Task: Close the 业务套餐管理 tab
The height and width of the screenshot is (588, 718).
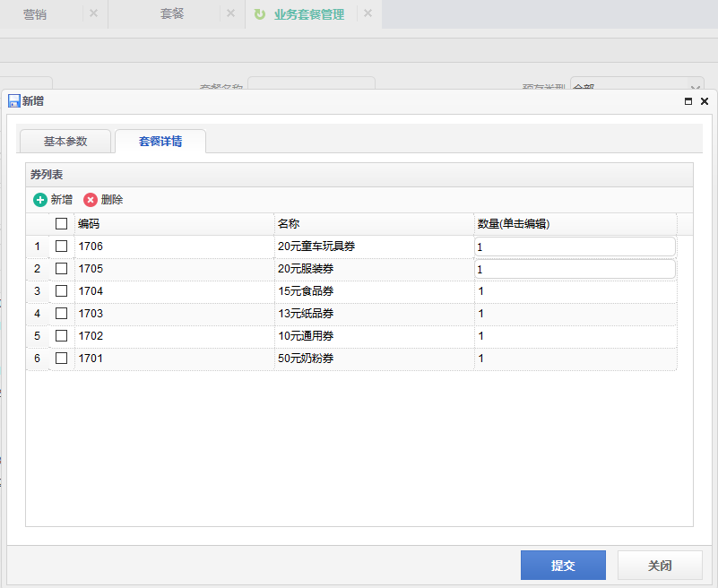Action: coord(368,13)
